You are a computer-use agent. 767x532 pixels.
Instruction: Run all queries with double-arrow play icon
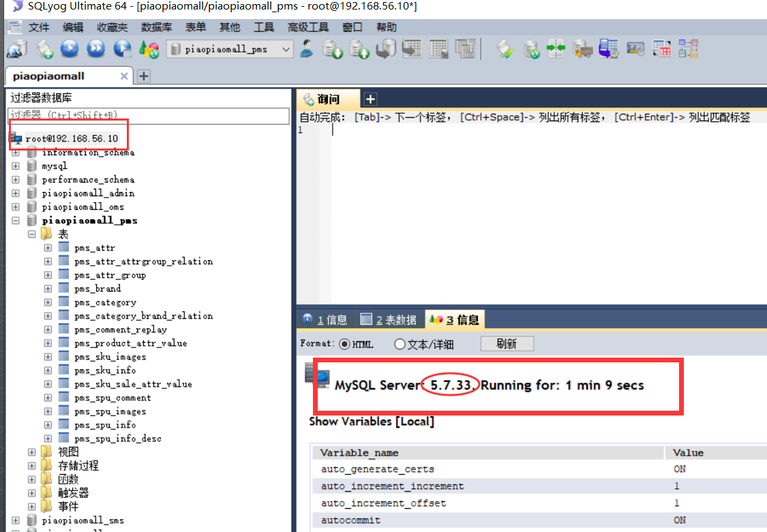96,48
